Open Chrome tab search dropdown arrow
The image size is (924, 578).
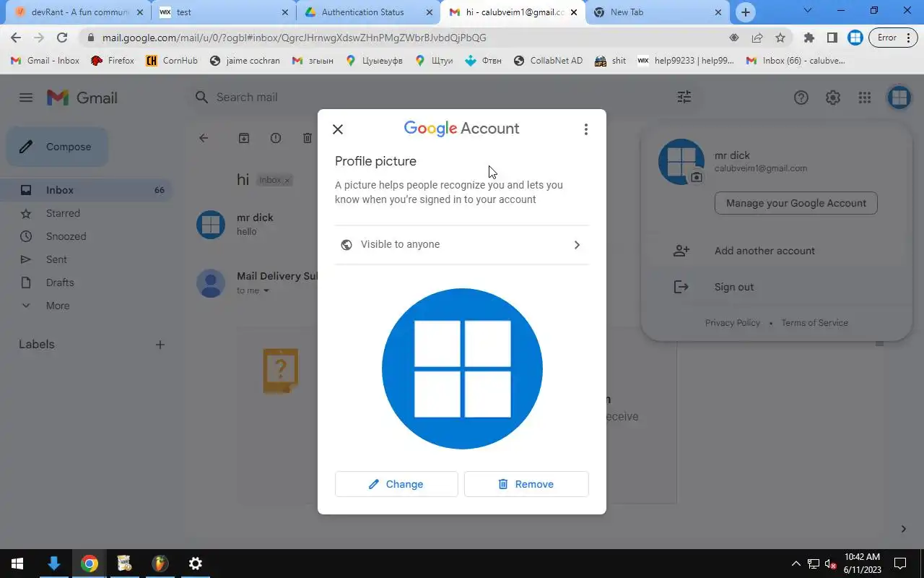(x=808, y=11)
